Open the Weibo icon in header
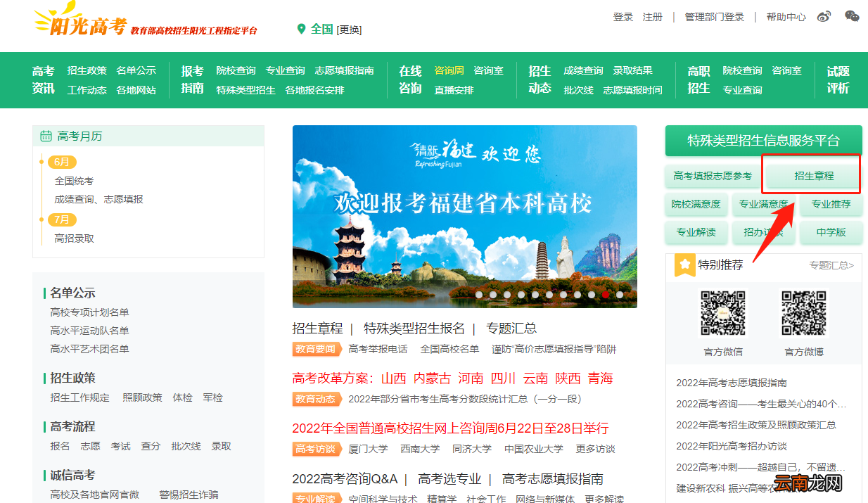Viewport: 868px width, 503px height. coord(824,17)
